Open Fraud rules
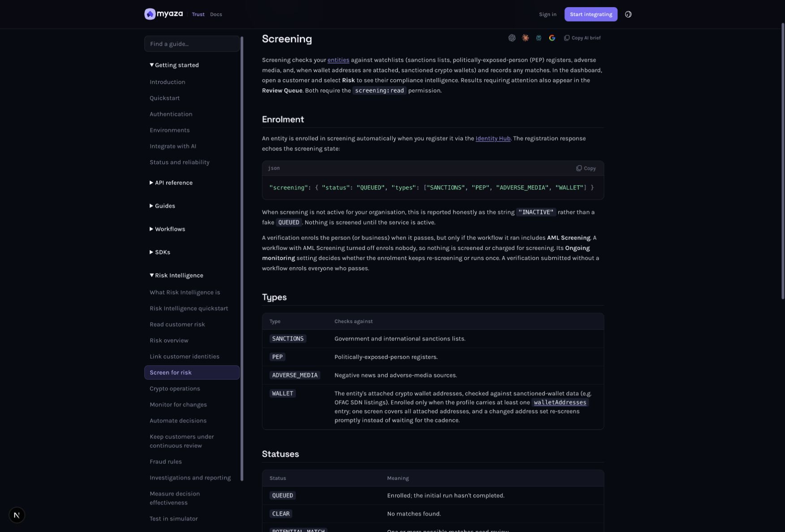 click(x=165, y=462)
